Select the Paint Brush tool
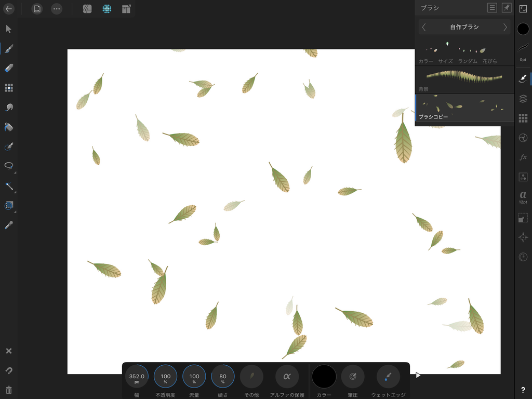Screen dimensions: 532x399 point(8,48)
